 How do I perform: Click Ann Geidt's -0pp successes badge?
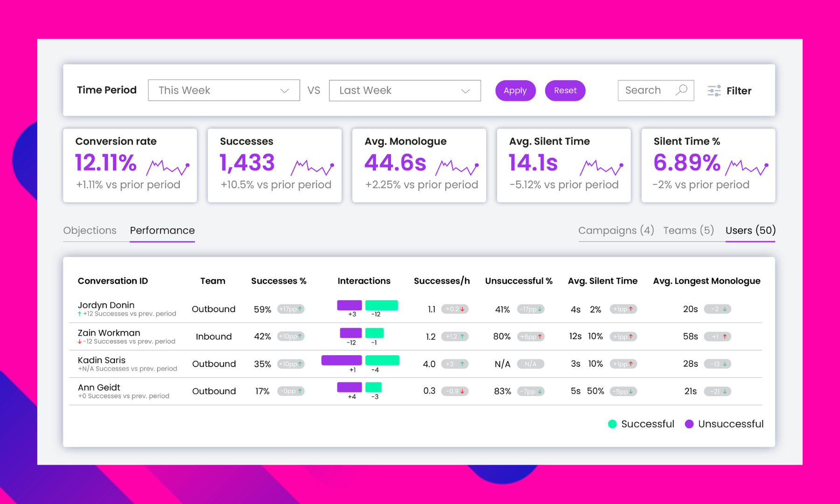pyautogui.click(x=291, y=391)
